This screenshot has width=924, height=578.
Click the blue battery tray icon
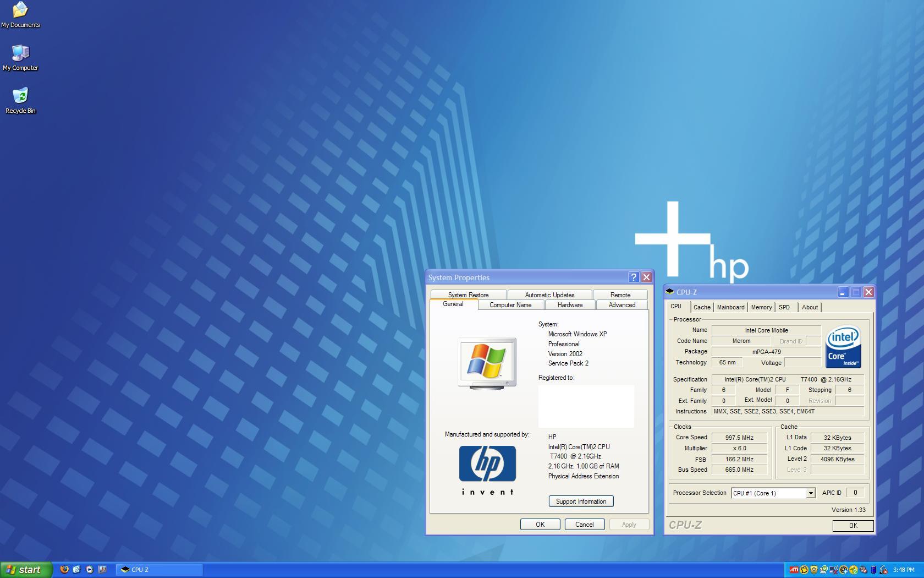873,570
